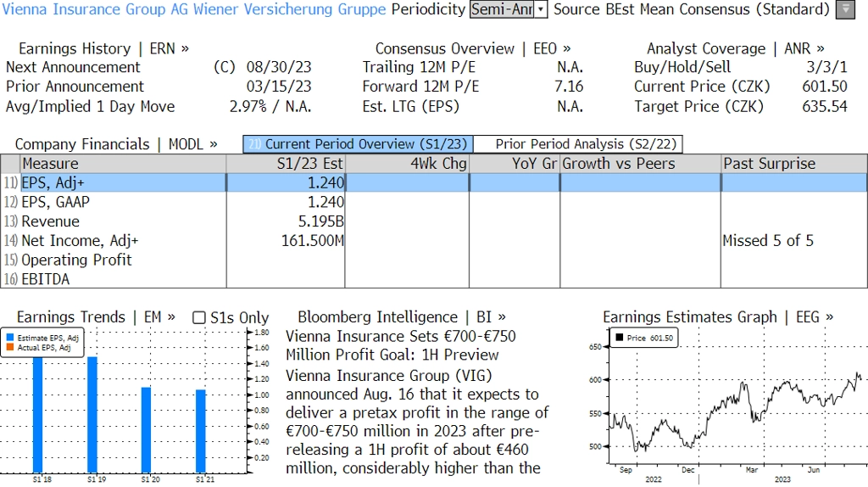868x487 pixels.
Task: Switch to Current Period Overview (S1/23) tab
Action: pyautogui.click(x=358, y=144)
